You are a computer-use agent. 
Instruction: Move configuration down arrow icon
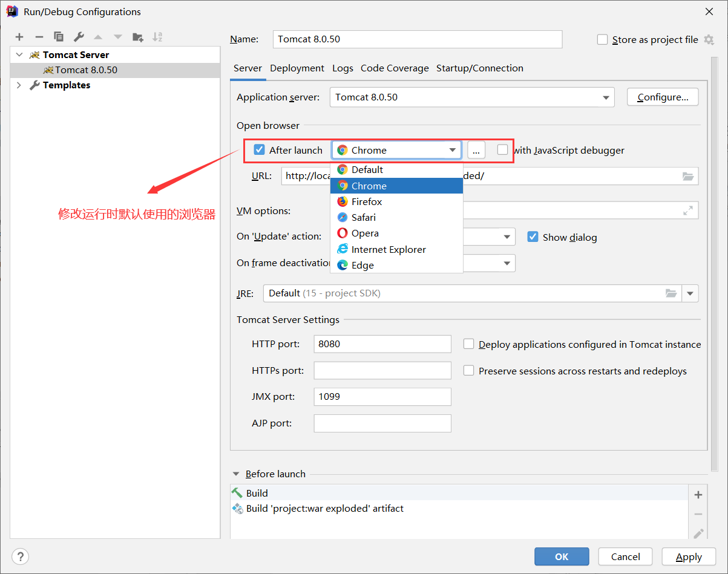(118, 37)
